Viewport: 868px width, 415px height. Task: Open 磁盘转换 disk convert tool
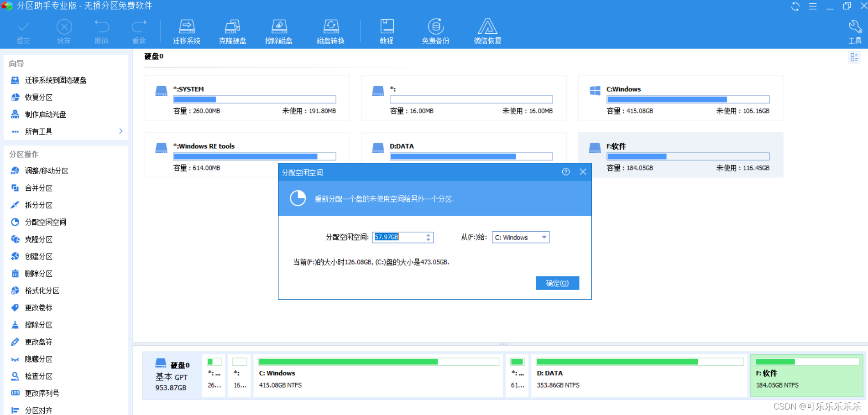pos(330,32)
